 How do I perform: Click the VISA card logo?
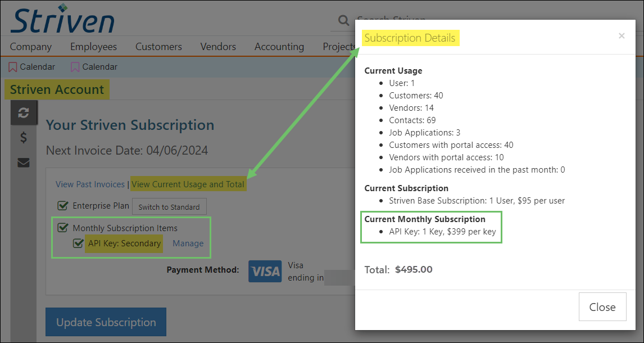(x=265, y=271)
